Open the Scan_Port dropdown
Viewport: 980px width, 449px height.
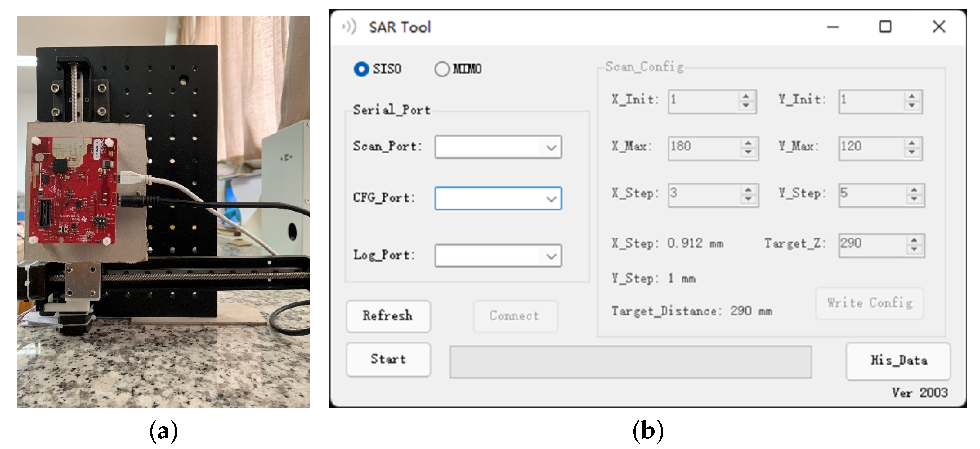(551, 147)
